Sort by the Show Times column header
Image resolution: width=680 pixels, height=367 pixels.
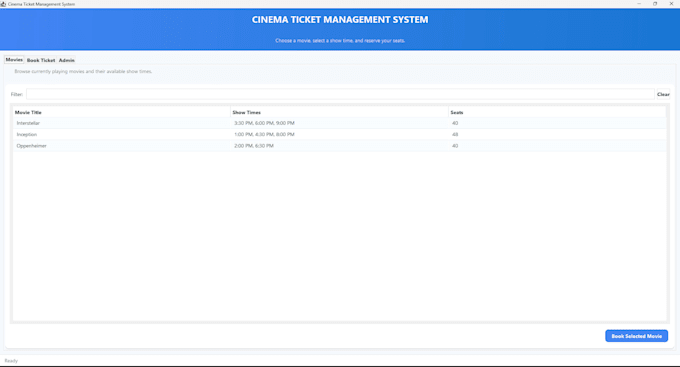pyautogui.click(x=339, y=112)
